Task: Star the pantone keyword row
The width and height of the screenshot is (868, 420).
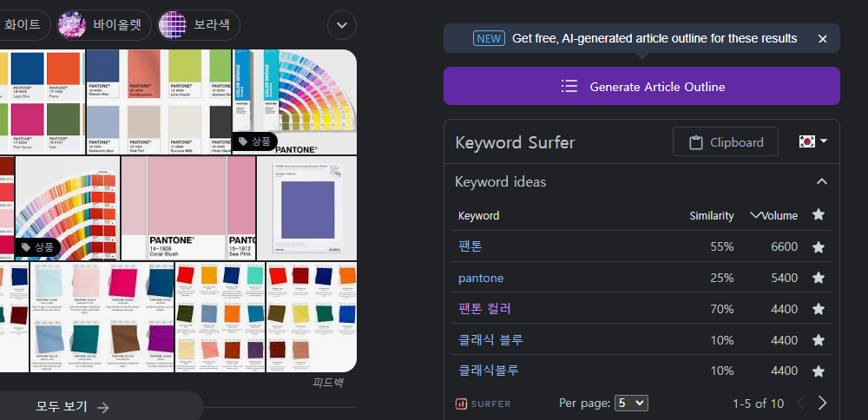Action: tap(819, 279)
